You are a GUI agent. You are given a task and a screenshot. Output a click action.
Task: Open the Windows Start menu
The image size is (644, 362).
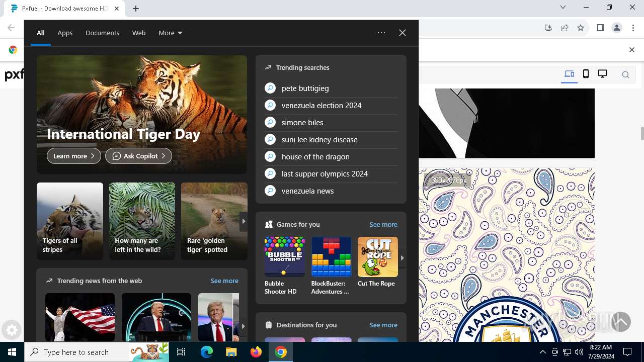[12, 352]
